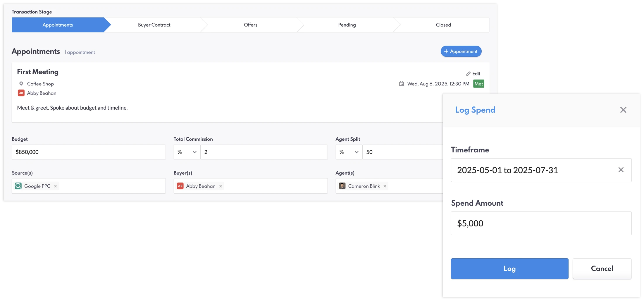Add a new Appointment
This screenshot has height=301, width=644.
point(461,51)
